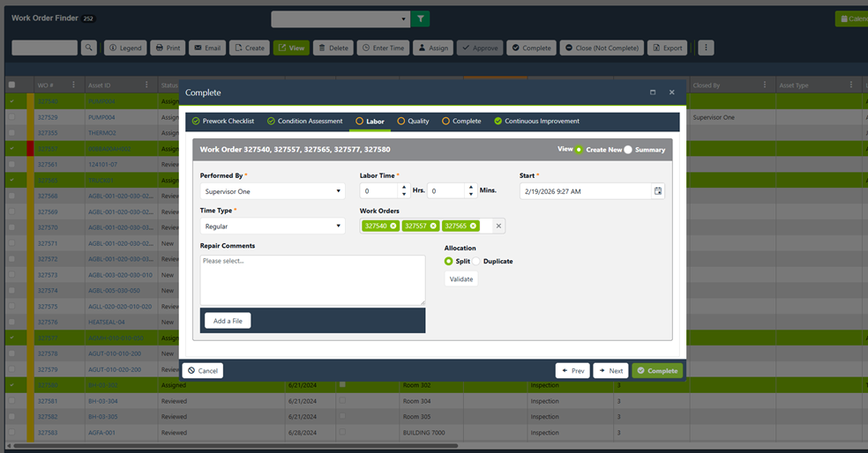
Task: Click the Print toolbar button
Action: tap(168, 48)
